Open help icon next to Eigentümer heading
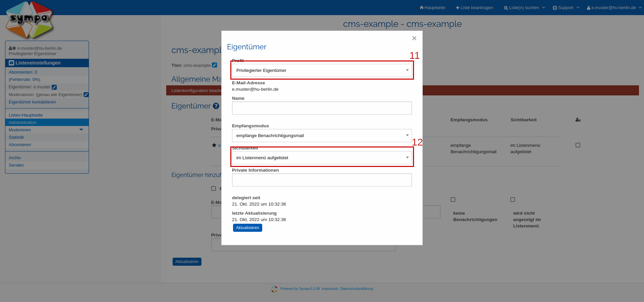 tap(216, 106)
